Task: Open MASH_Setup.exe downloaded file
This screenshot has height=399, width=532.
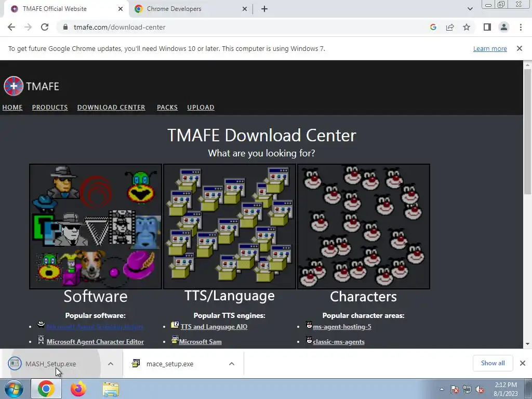Action: pos(50,364)
